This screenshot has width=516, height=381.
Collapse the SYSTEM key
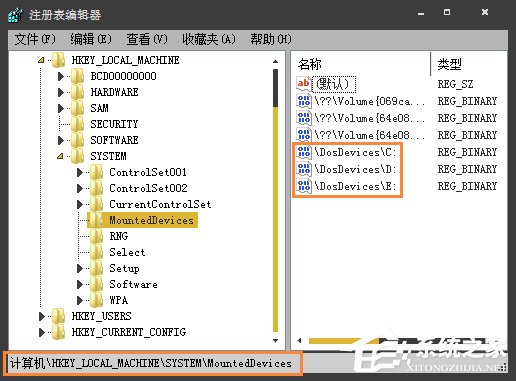60,156
